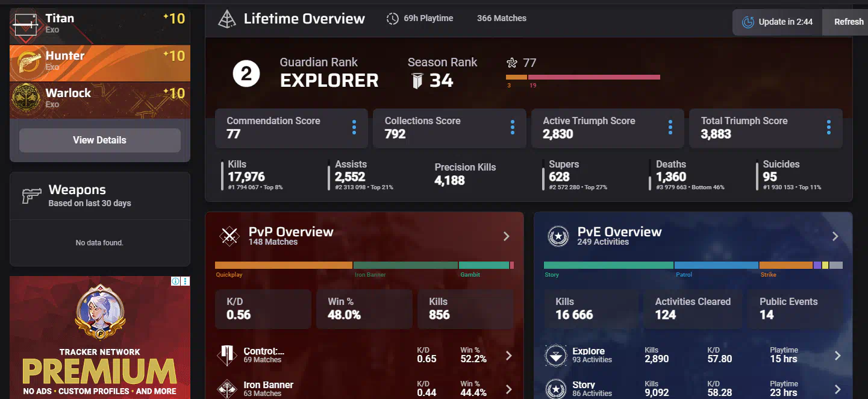Open the Tracker Network Premium ad banner
The width and height of the screenshot is (868, 399).
pyautogui.click(x=100, y=338)
